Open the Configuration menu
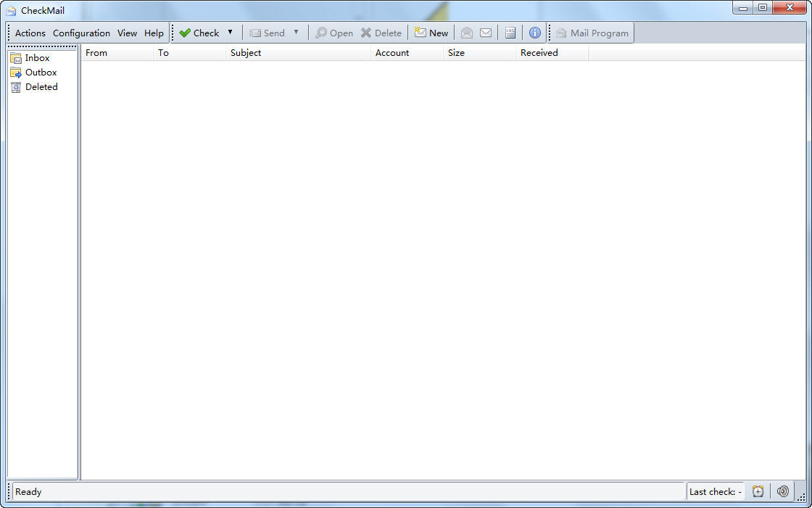This screenshot has height=508, width=812. point(81,33)
